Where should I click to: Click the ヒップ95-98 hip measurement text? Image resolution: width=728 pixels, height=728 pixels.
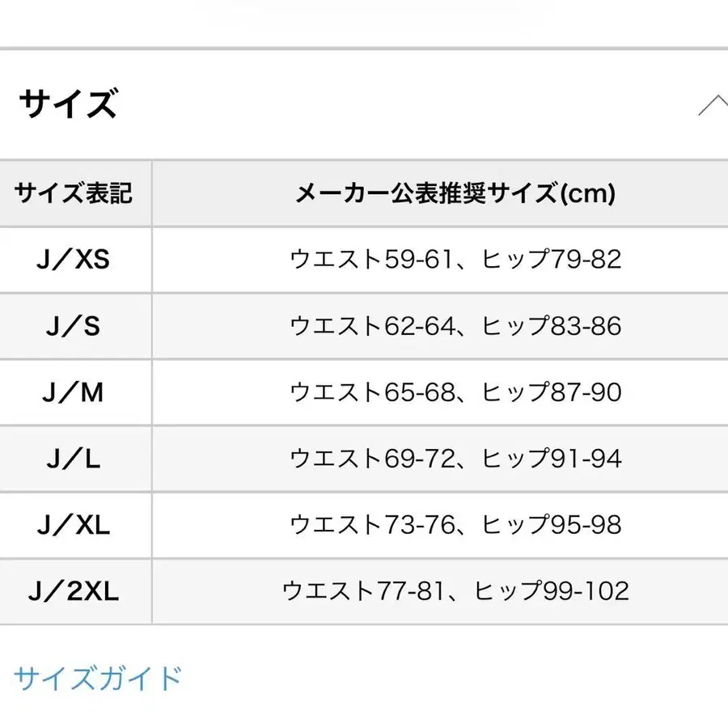tap(552, 525)
